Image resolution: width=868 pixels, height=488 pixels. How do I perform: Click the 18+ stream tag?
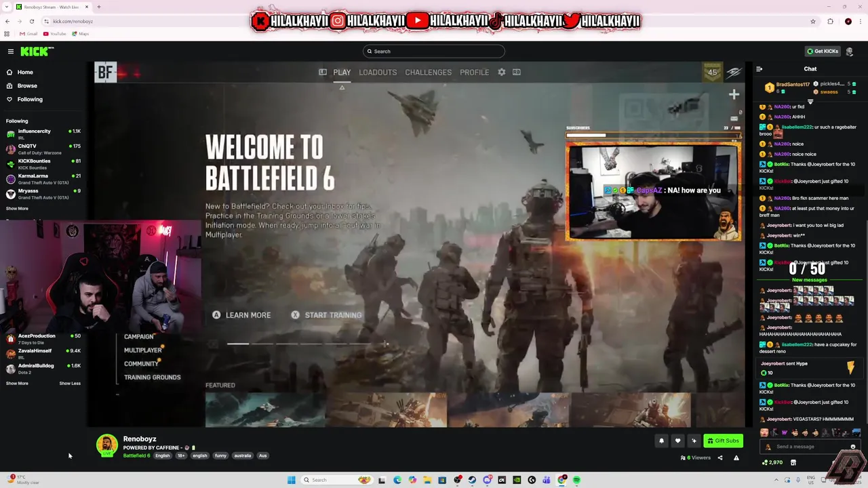coord(181,456)
